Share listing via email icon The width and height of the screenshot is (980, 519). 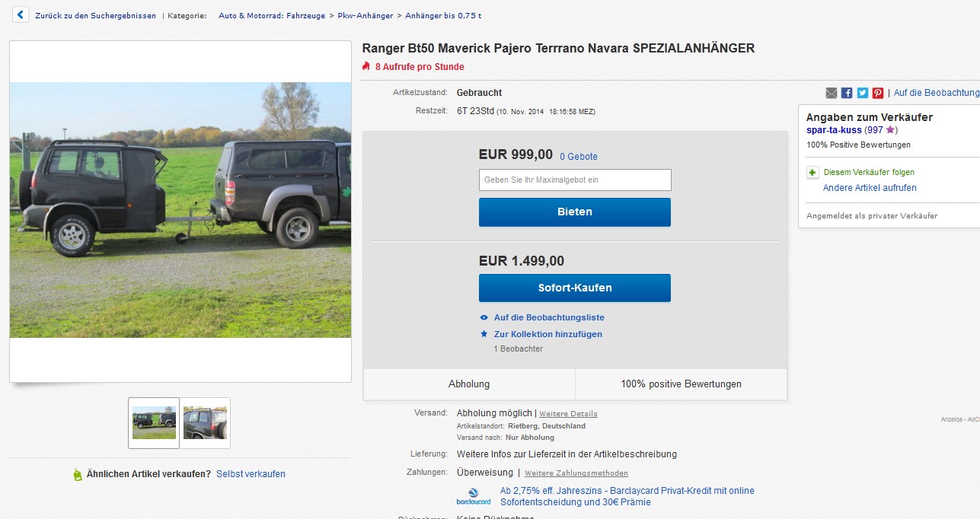pyautogui.click(x=832, y=93)
